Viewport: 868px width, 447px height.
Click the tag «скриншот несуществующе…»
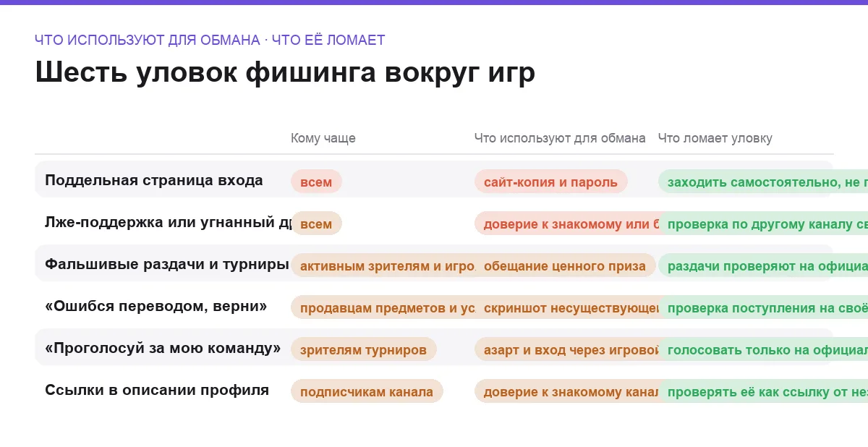pyautogui.click(x=566, y=307)
